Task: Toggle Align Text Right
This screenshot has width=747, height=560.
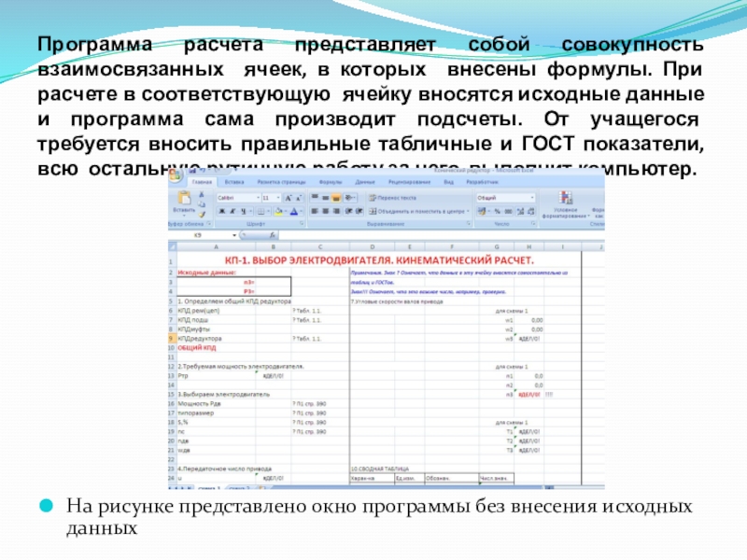Action: 336,211
